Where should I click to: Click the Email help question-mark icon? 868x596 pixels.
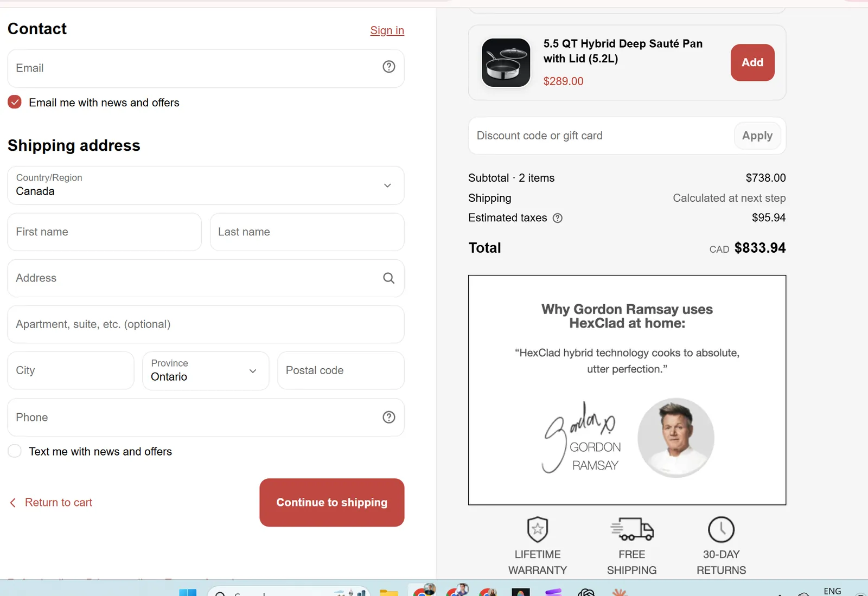pyautogui.click(x=389, y=67)
